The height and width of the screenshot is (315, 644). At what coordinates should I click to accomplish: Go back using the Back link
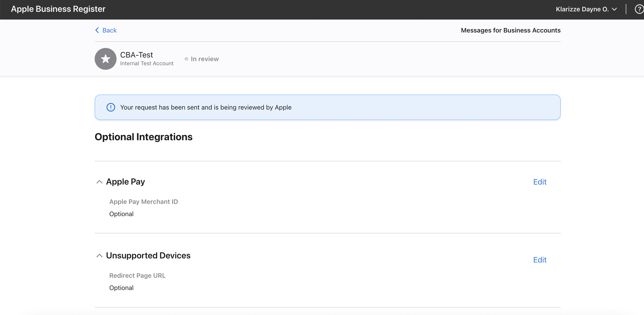(x=106, y=30)
